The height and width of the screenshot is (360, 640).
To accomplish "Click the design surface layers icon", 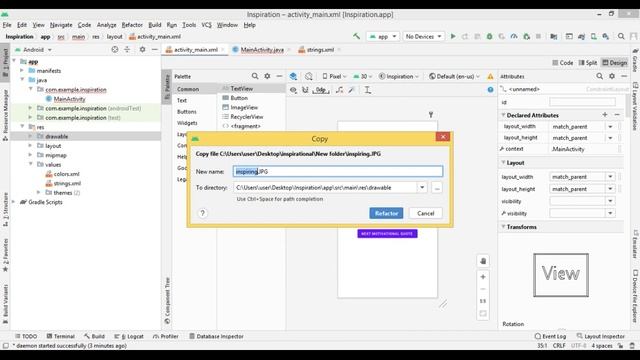I will 293,76.
